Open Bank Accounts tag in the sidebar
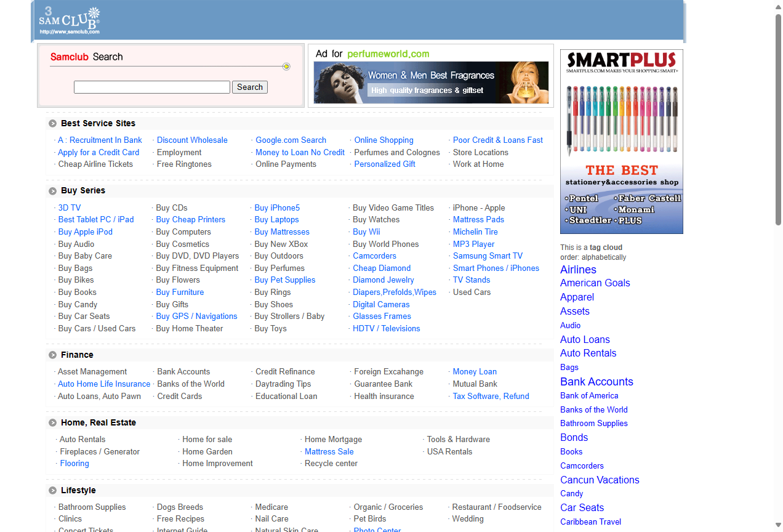The height and width of the screenshot is (532, 783). [x=596, y=382]
